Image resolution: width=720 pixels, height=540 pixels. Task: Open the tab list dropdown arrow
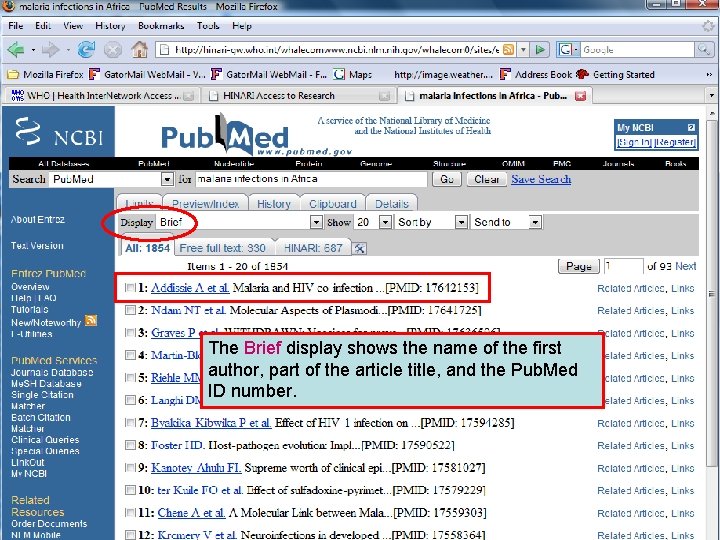click(x=711, y=96)
